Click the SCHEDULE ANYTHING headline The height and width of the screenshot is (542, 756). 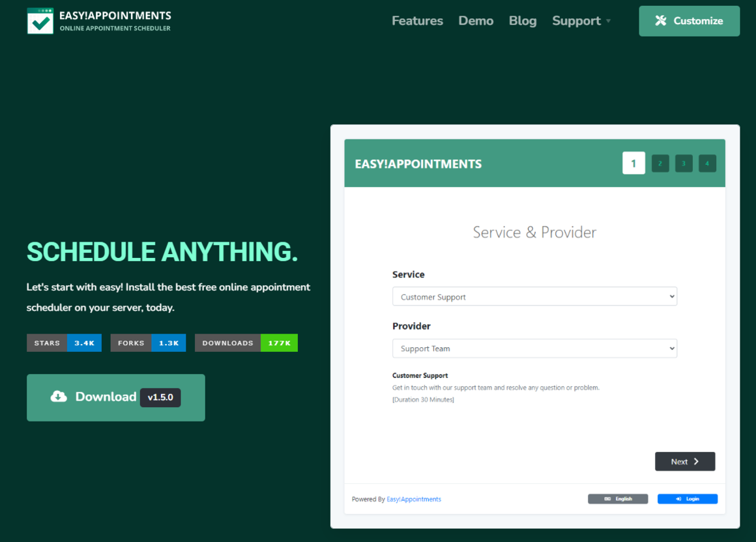[162, 251]
